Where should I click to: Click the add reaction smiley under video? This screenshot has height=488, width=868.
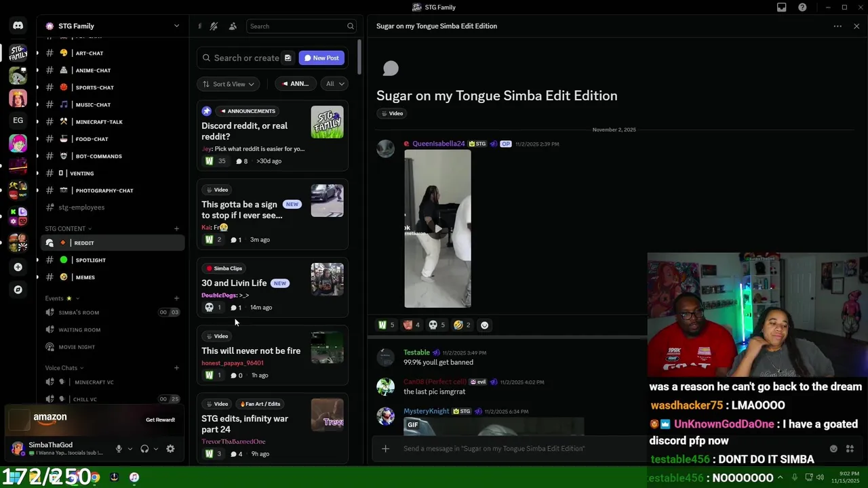pyautogui.click(x=484, y=325)
